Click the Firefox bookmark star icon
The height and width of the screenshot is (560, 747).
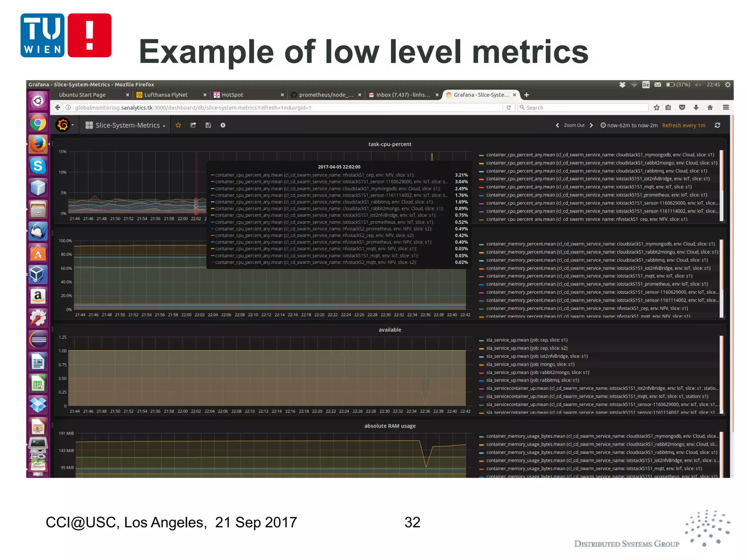click(x=657, y=108)
